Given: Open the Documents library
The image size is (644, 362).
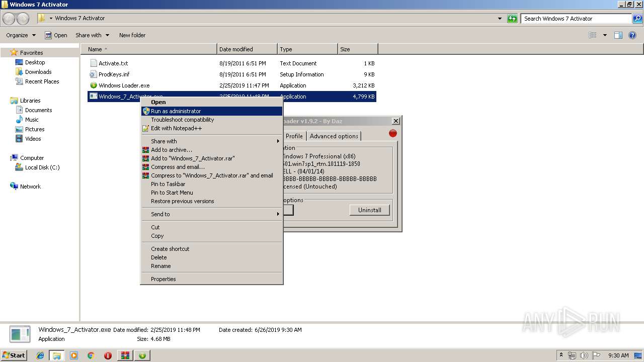Looking at the screenshot, I should (x=38, y=110).
